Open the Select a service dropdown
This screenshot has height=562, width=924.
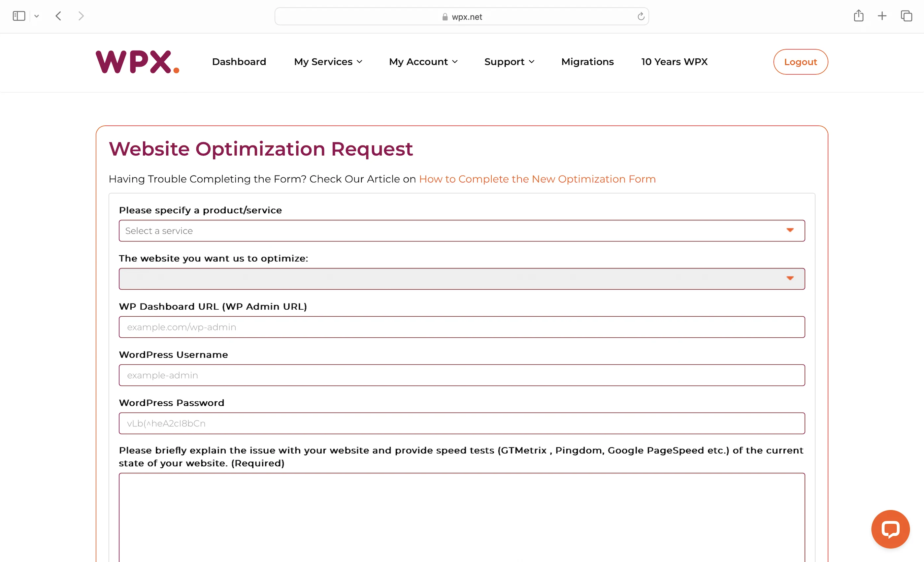tap(462, 231)
